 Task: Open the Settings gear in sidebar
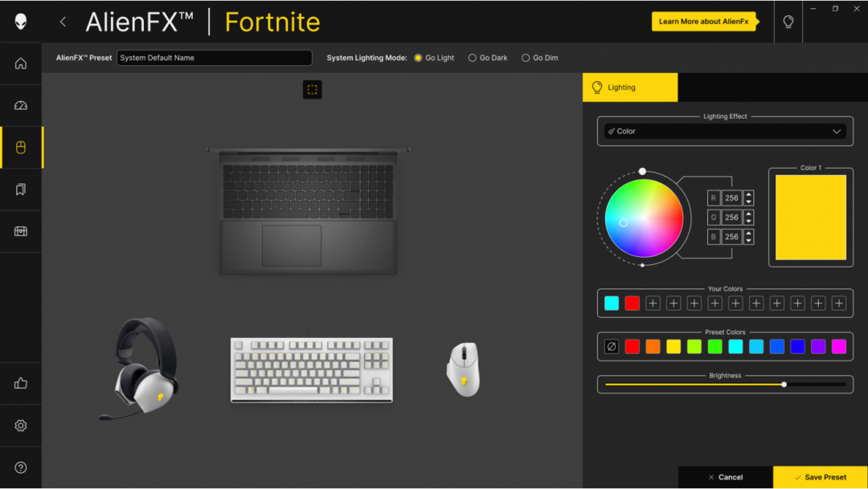point(20,426)
